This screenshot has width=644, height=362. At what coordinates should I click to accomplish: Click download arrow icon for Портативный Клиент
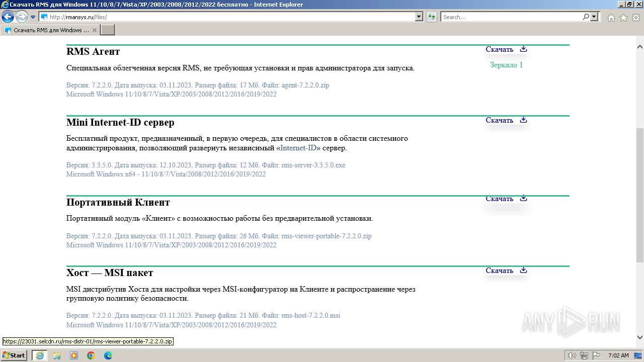click(x=523, y=198)
